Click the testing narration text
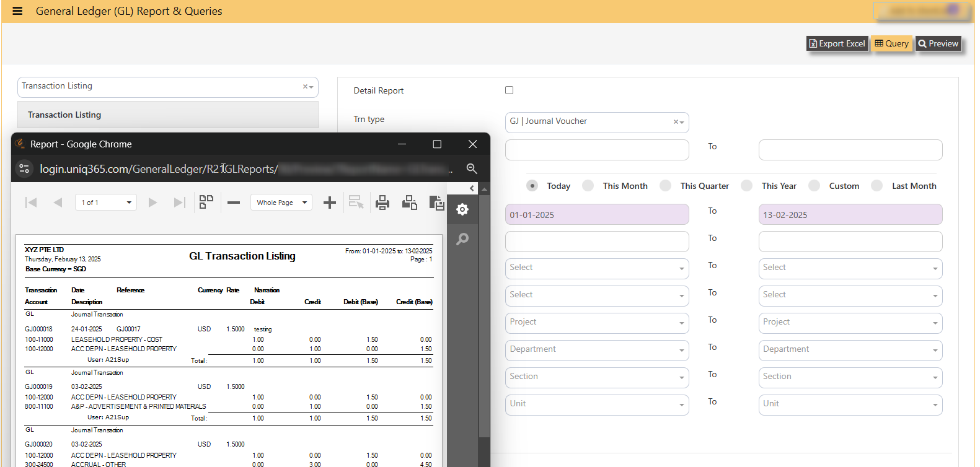This screenshot has width=980, height=467. pyautogui.click(x=263, y=329)
